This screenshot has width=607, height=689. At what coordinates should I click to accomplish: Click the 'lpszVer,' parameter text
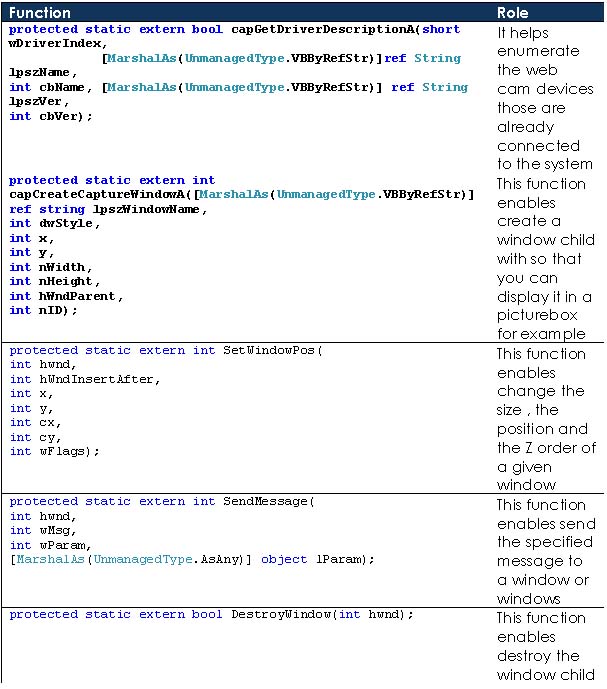click(x=39, y=102)
